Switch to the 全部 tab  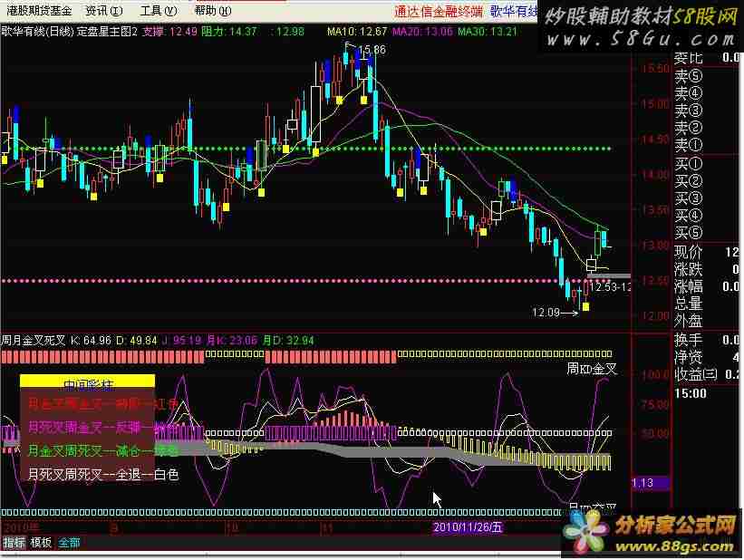coord(69,542)
